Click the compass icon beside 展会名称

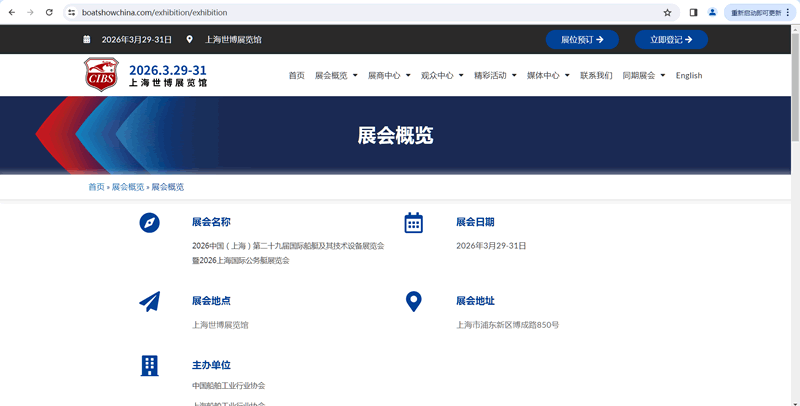[x=149, y=223]
